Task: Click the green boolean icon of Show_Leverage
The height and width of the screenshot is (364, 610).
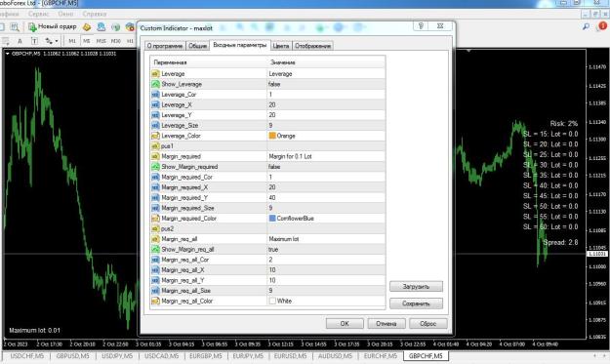Action: [155, 84]
